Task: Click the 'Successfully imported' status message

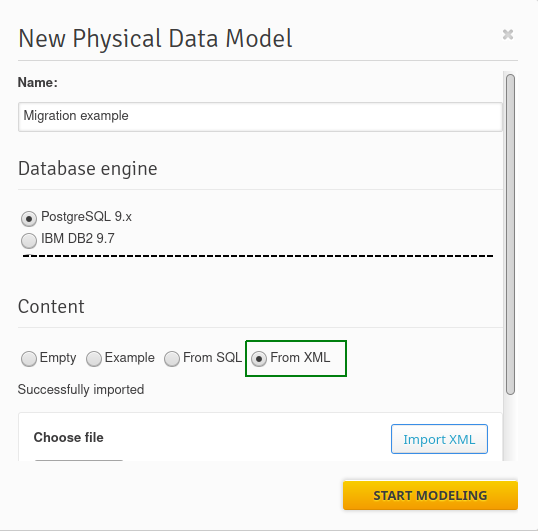Action: (81, 390)
